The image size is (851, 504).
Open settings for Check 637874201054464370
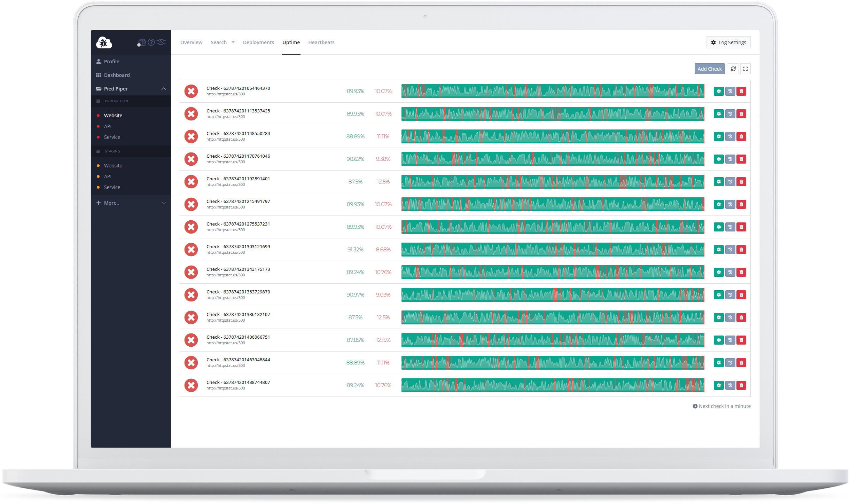(719, 91)
